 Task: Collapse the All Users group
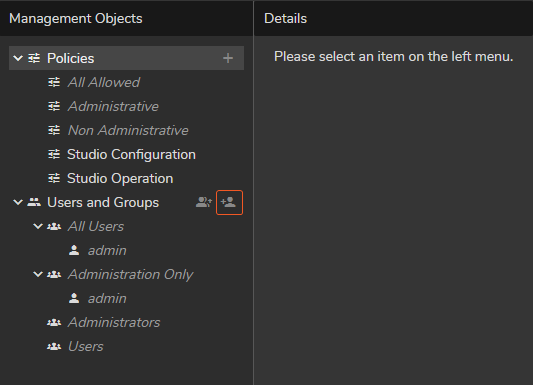[x=38, y=226]
